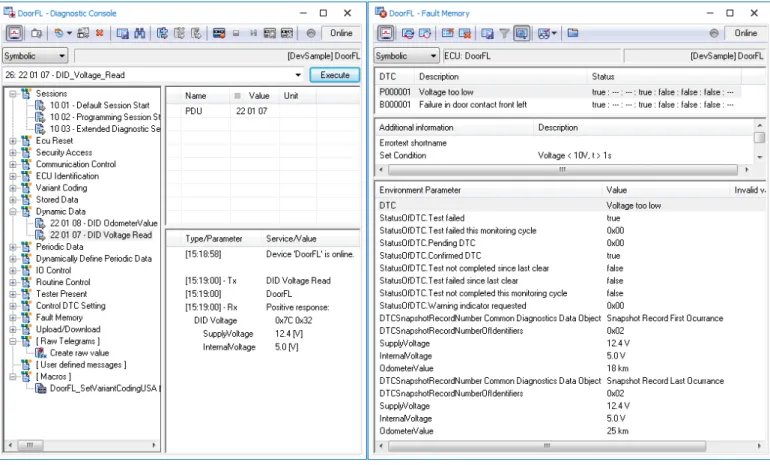The height and width of the screenshot is (465, 770).
Task: Click the rightmost window-layout icon in Diagnostic Console toolbar
Action: (287, 33)
